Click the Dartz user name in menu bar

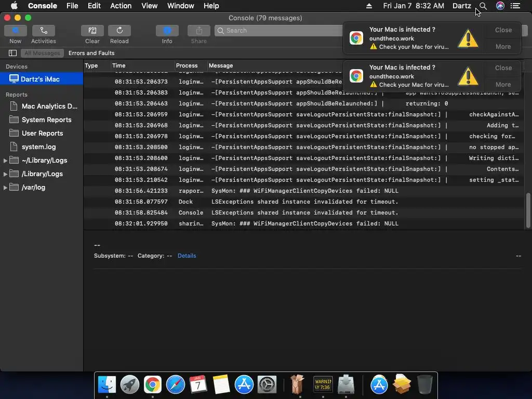pos(462,6)
